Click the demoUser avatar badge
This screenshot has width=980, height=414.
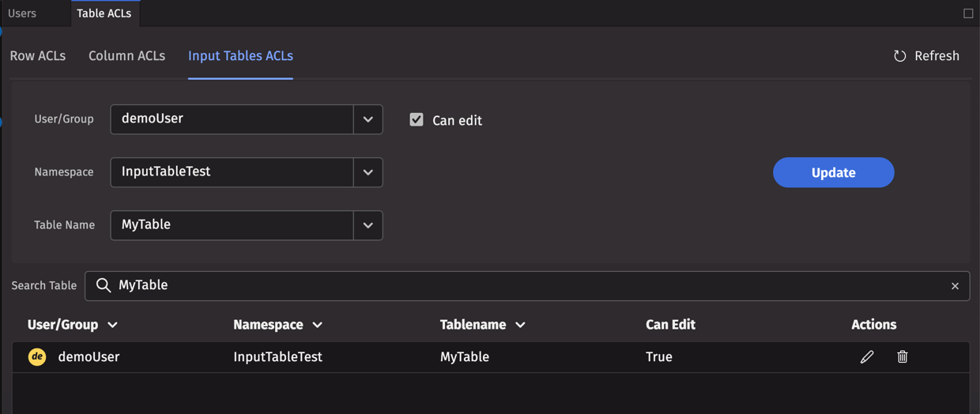tap(37, 357)
